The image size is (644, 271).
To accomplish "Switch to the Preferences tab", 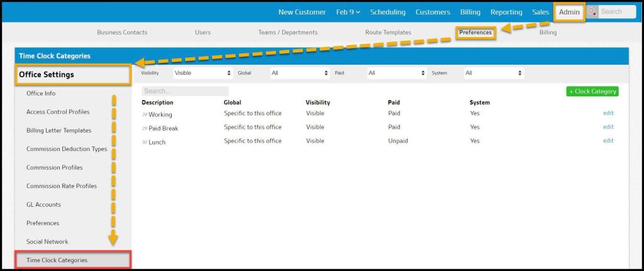I will point(475,33).
